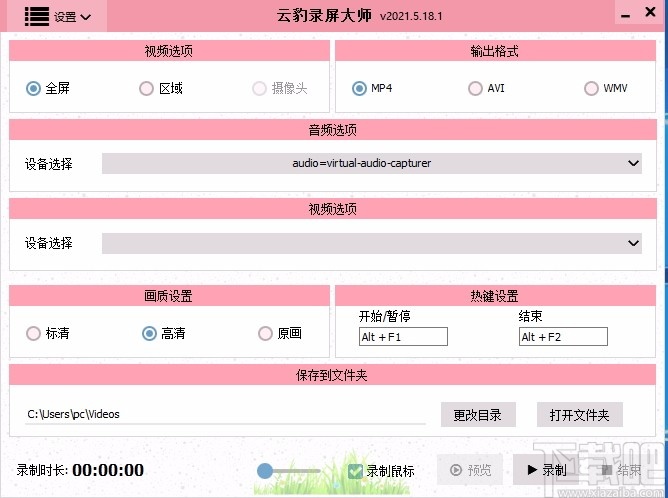Click the 预览 preview button
668x498 pixels.
470,470
